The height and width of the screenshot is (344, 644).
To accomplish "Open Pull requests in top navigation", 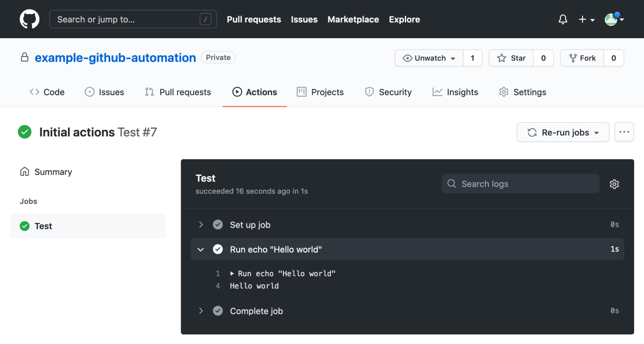I will click(254, 19).
